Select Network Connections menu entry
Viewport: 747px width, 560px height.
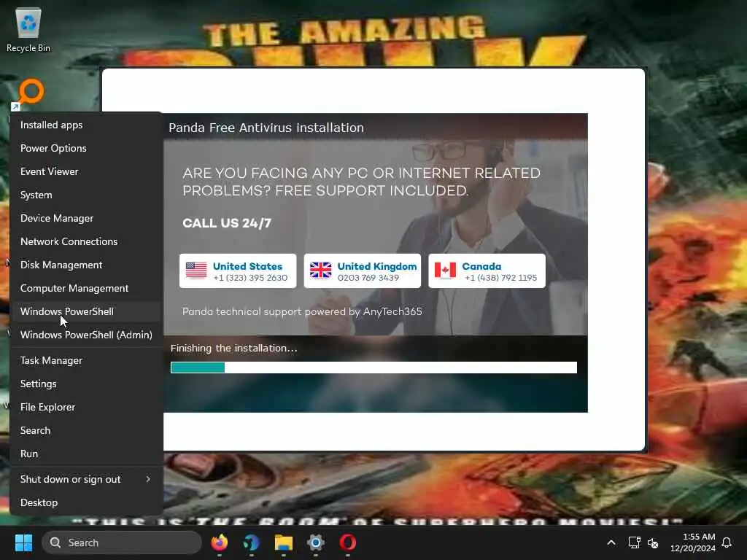point(86,241)
